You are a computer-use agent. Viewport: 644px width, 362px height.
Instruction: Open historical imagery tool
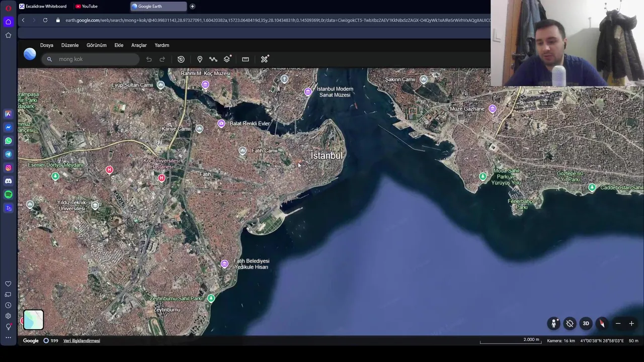(x=181, y=59)
